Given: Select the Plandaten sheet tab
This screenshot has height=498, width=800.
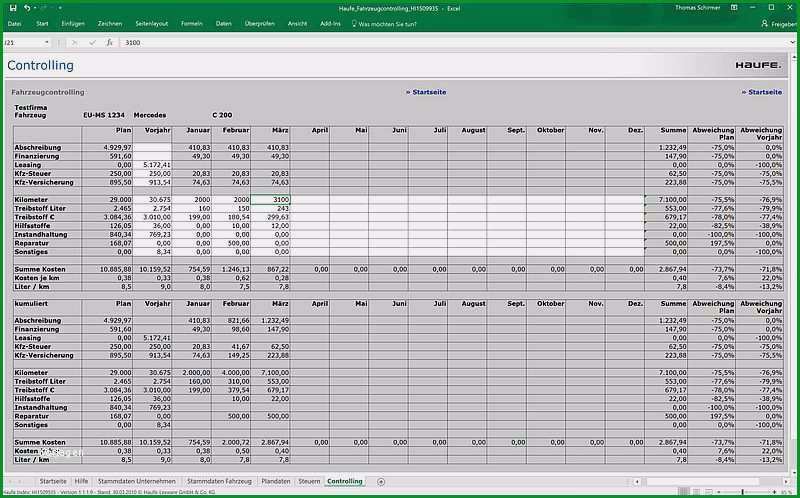Looking at the screenshot, I should 276,481.
